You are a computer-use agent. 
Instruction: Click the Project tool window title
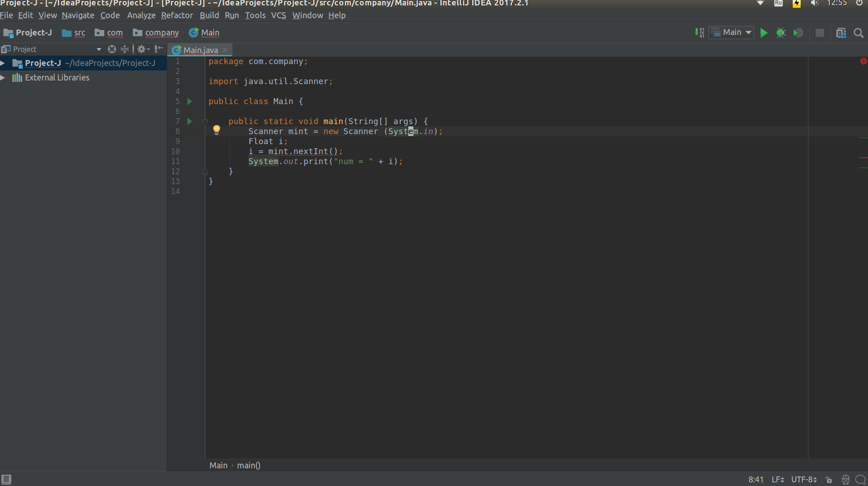25,49
